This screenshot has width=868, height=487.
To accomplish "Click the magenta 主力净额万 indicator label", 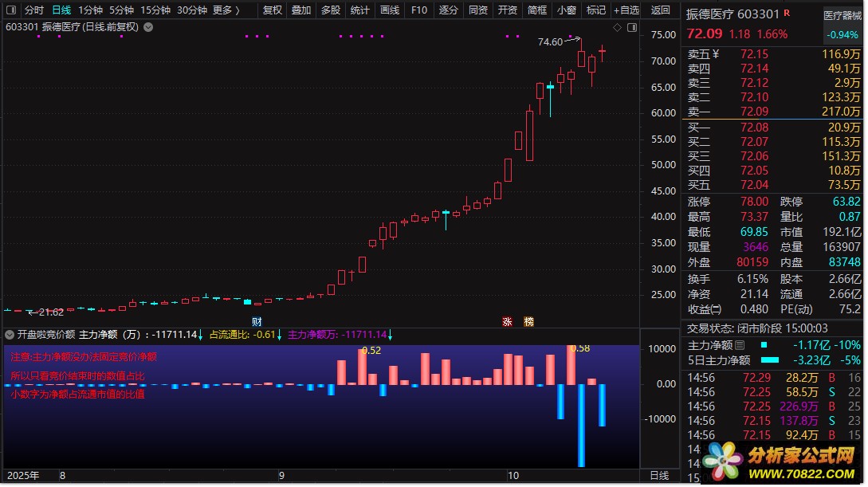I will coord(312,334).
